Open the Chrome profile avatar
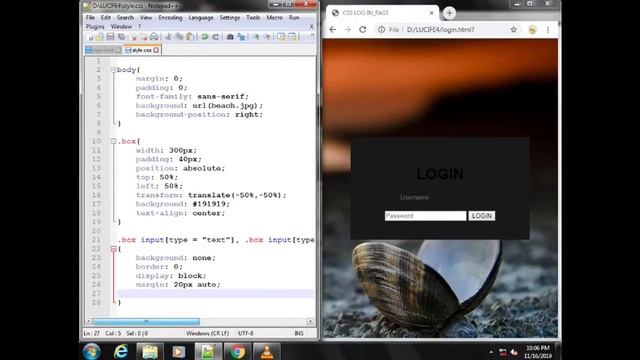 coord(532,29)
